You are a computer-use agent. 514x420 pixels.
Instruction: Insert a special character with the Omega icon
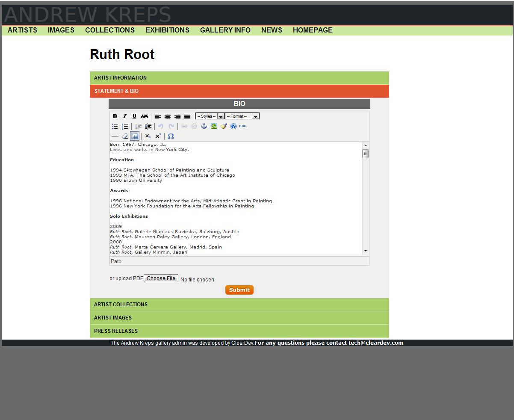tap(171, 136)
